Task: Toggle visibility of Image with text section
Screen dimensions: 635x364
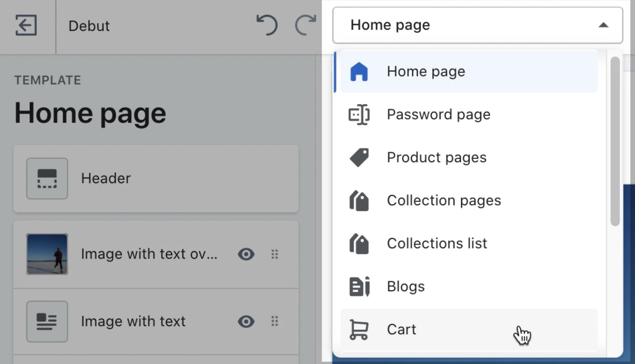Action: click(246, 321)
